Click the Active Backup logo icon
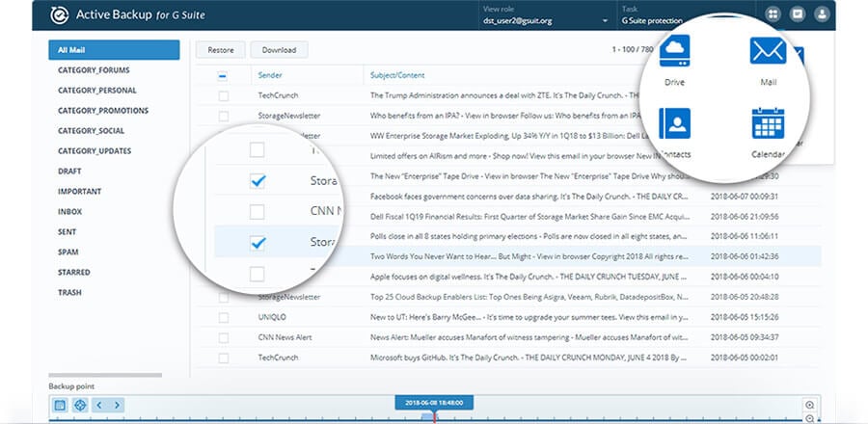The image size is (868, 424). click(x=59, y=14)
